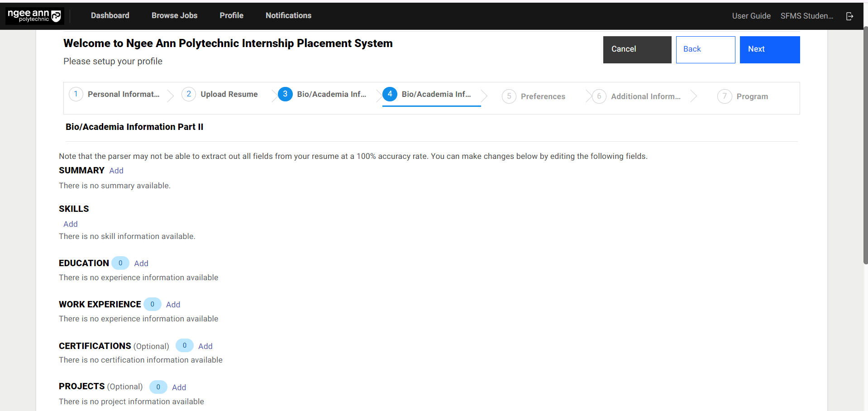Open the User Guide link
This screenshot has height=411, width=868.
pyautogui.click(x=751, y=16)
